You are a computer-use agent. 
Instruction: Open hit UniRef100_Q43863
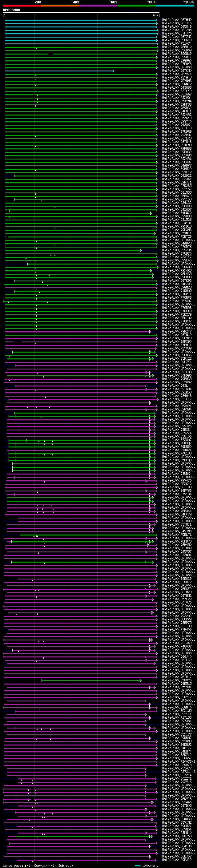pyautogui.click(x=177, y=88)
